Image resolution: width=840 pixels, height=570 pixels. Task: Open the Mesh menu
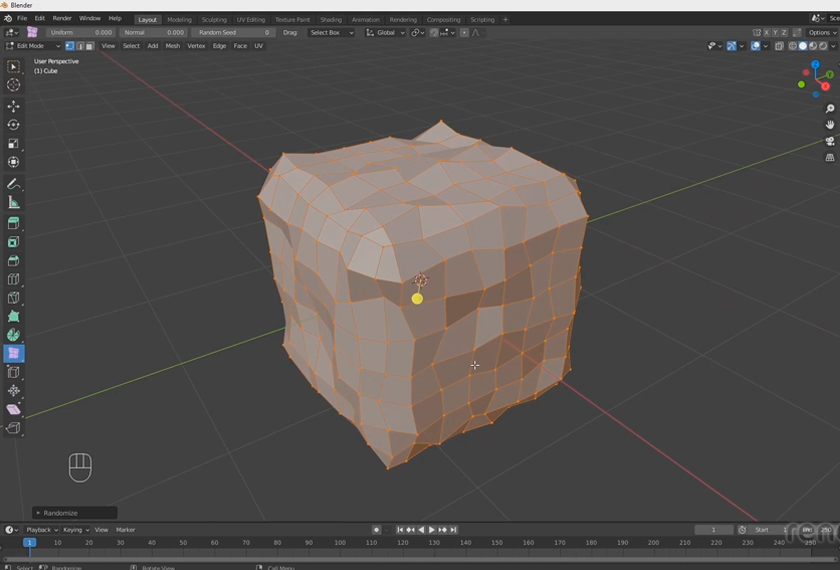[173, 46]
